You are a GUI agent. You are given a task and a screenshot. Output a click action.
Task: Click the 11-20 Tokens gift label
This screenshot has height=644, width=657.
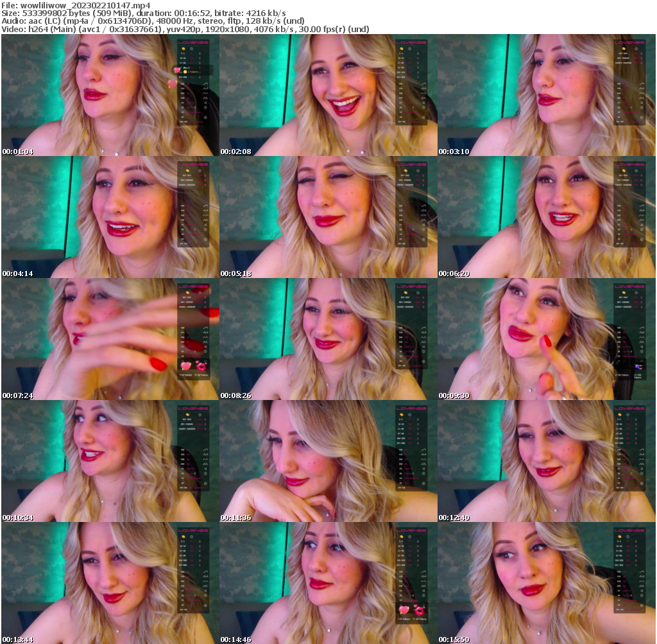pyautogui.click(x=202, y=375)
